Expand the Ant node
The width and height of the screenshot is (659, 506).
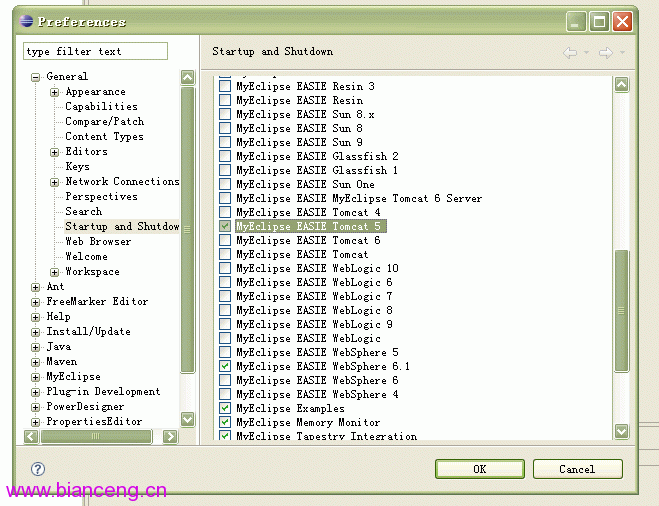[35, 287]
